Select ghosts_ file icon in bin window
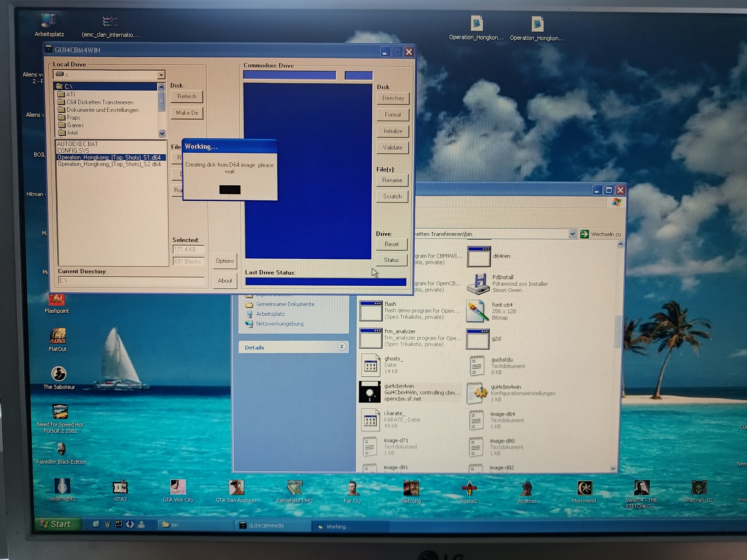 point(370,365)
